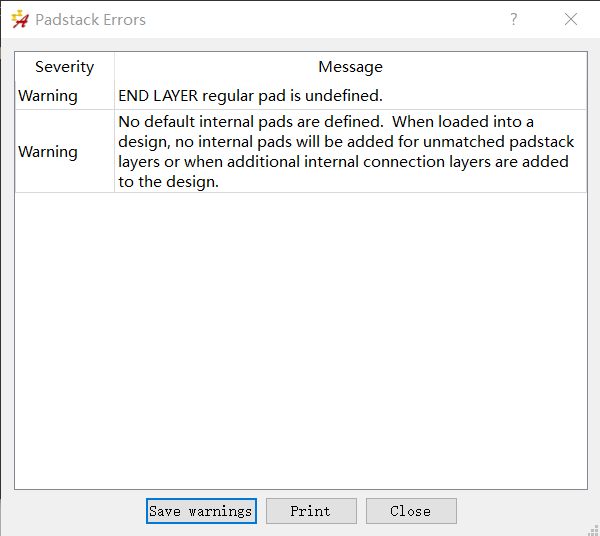
Task: Click the empty area below the warnings list
Action: (x=301, y=340)
